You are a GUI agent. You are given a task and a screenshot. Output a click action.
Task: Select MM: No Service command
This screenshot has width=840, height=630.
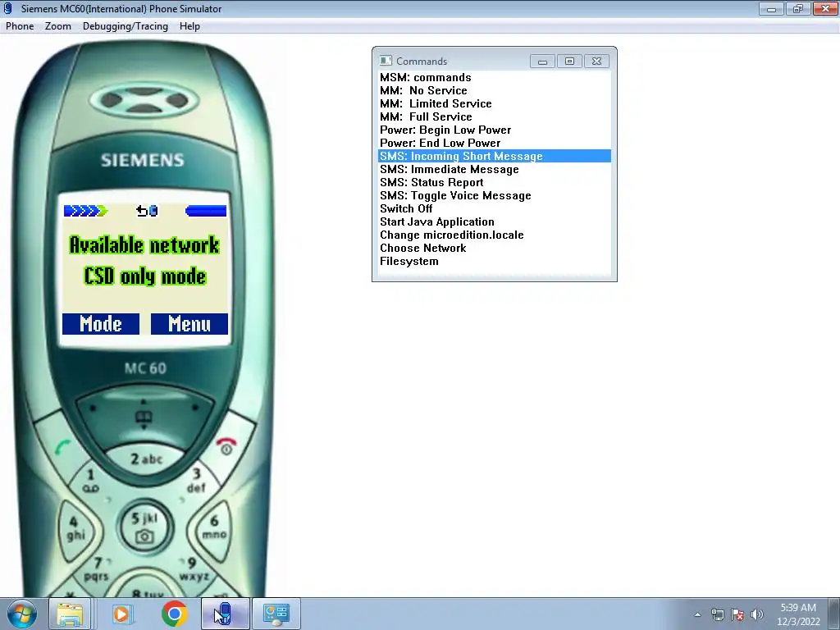495,90
